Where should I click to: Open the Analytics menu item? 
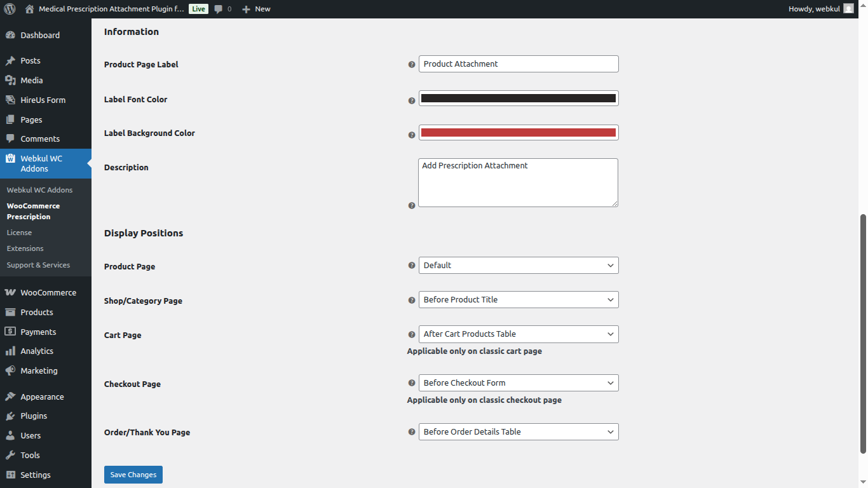click(x=46, y=351)
